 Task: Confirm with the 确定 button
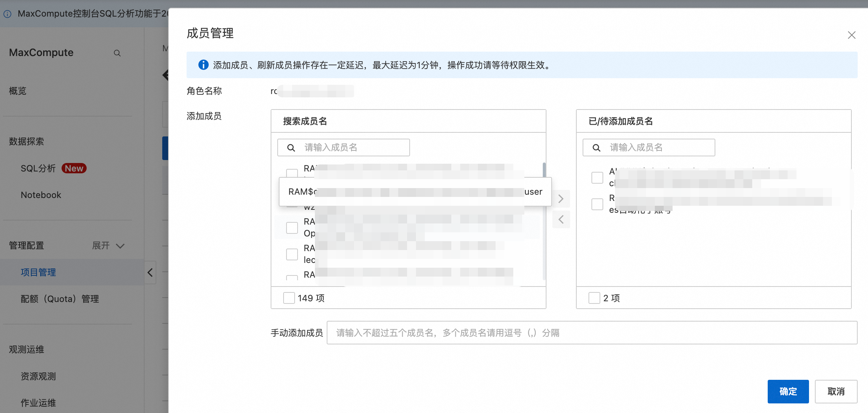coord(788,392)
